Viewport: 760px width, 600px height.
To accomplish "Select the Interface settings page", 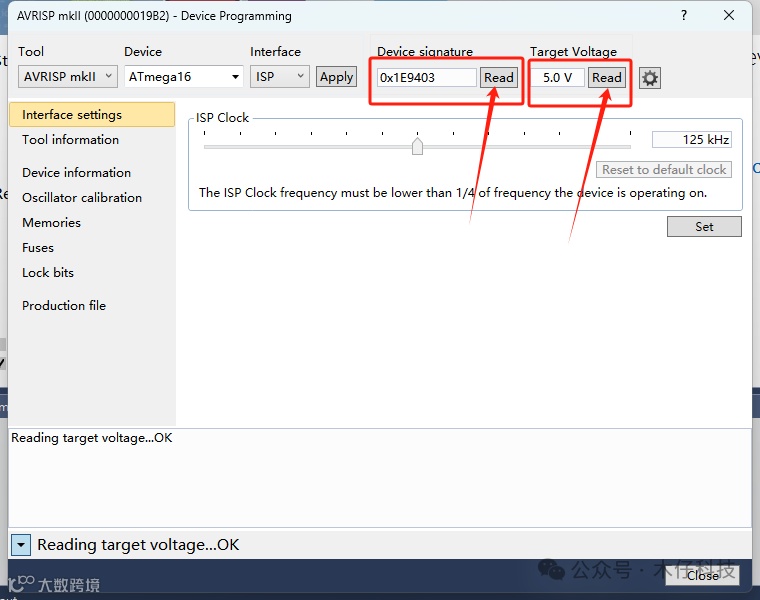I will coord(92,115).
